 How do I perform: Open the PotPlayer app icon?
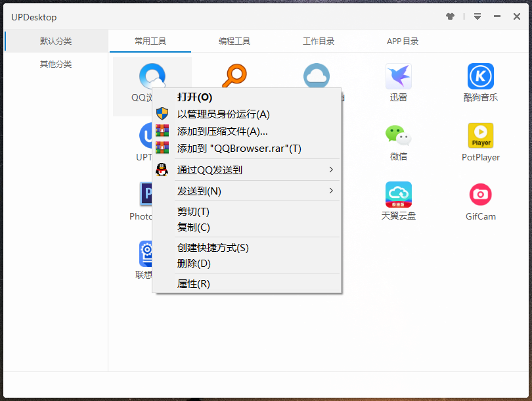click(x=480, y=135)
